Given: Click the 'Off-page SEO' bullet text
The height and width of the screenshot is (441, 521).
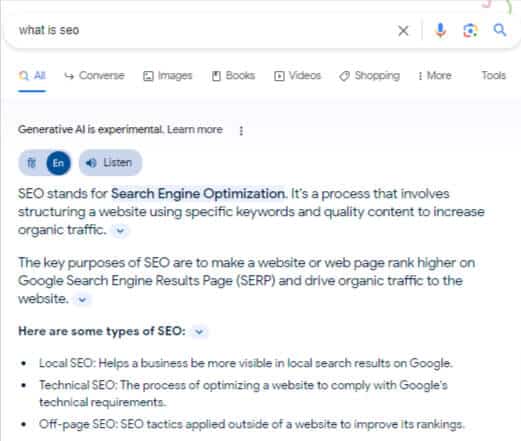Looking at the screenshot, I should pyautogui.click(x=252, y=424).
